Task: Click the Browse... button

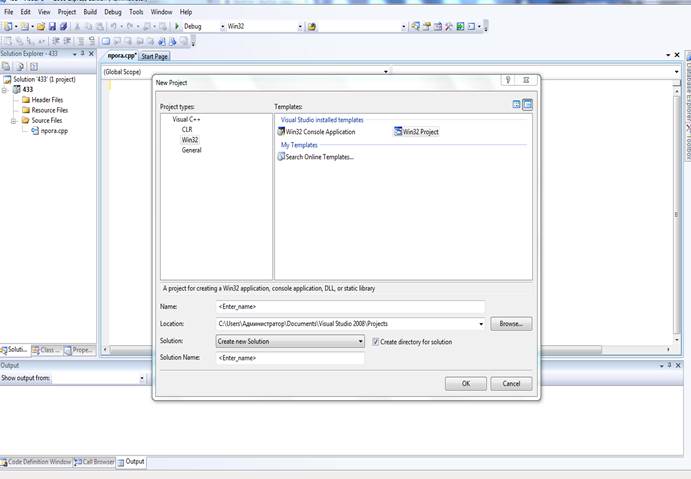Action: tap(511, 324)
